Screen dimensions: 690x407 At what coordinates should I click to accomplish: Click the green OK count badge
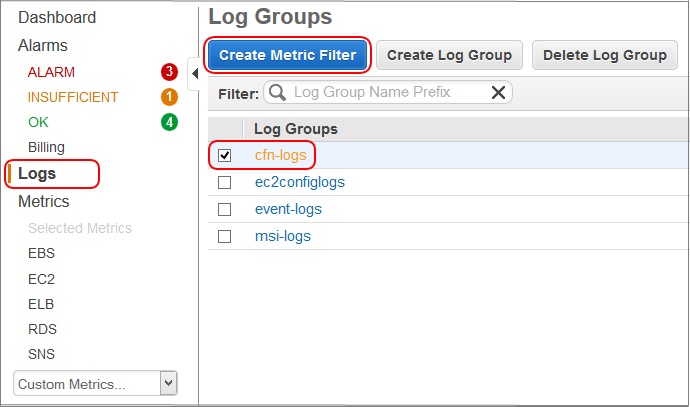(x=169, y=122)
